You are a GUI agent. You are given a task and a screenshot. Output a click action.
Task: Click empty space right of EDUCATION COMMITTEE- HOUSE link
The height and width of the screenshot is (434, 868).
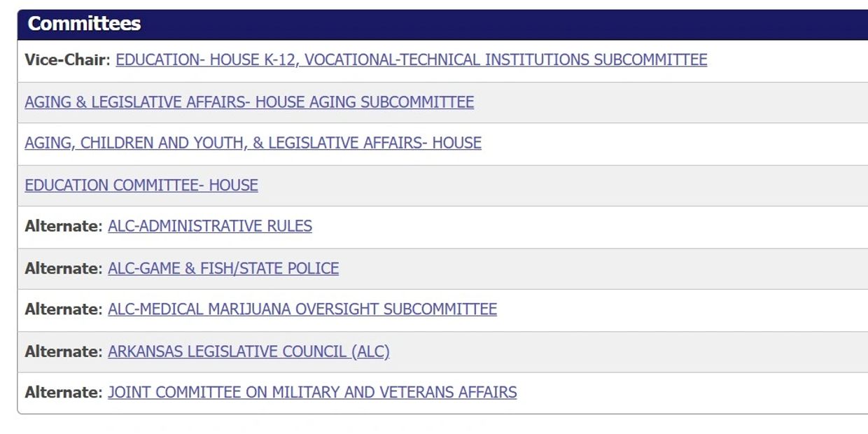560,185
